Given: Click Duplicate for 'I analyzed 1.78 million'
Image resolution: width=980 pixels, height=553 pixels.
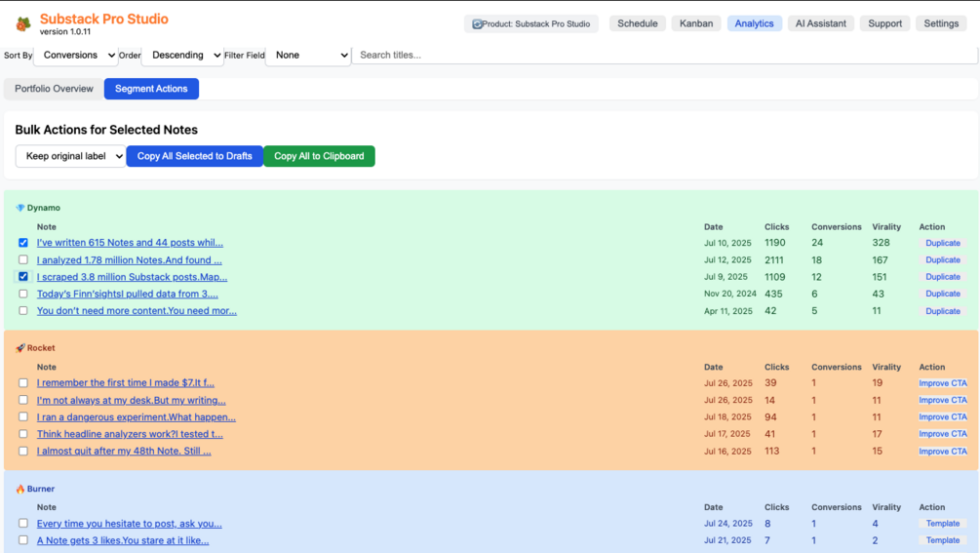Looking at the screenshot, I should pyautogui.click(x=943, y=260).
